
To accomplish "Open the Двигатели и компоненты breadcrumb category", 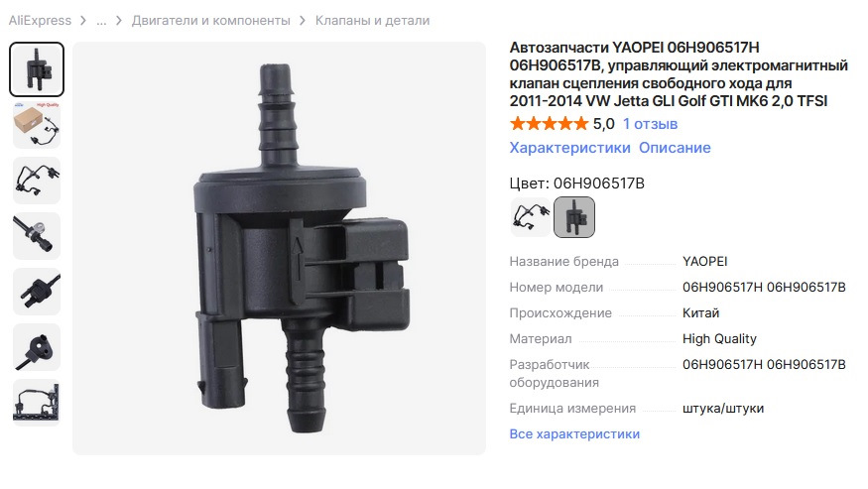I will tap(211, 21).
